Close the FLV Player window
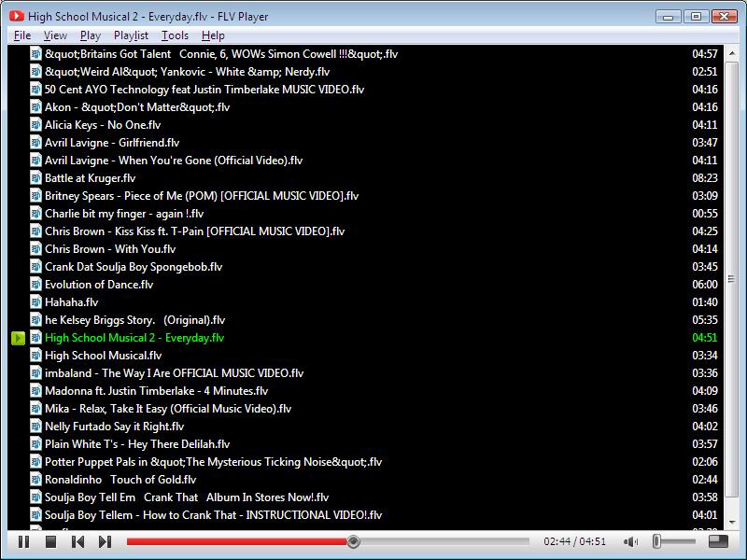This screenshot has width=747, height=560. coord(725,17)
